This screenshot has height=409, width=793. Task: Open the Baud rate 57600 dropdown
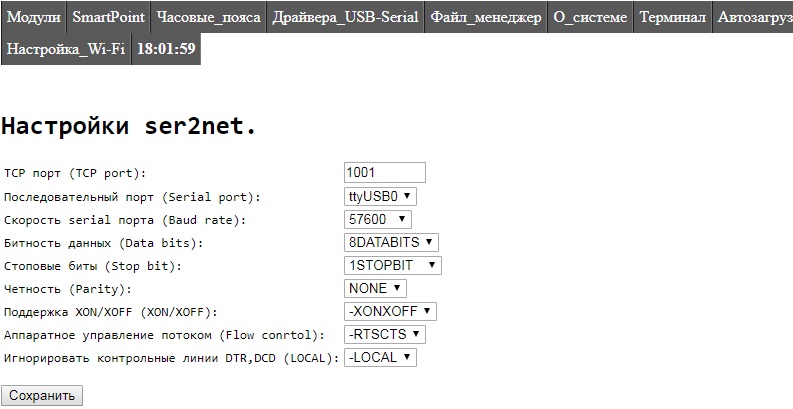(377, 219)
